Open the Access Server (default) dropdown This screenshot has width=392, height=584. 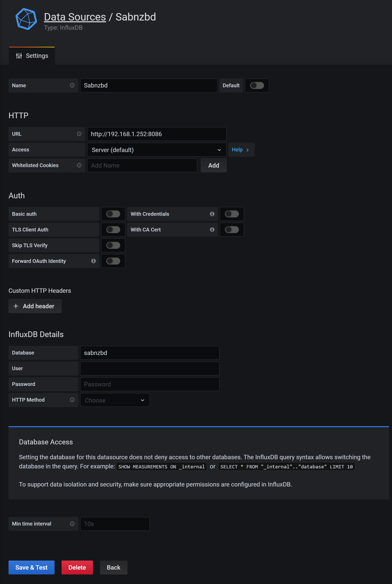point(157,150)
